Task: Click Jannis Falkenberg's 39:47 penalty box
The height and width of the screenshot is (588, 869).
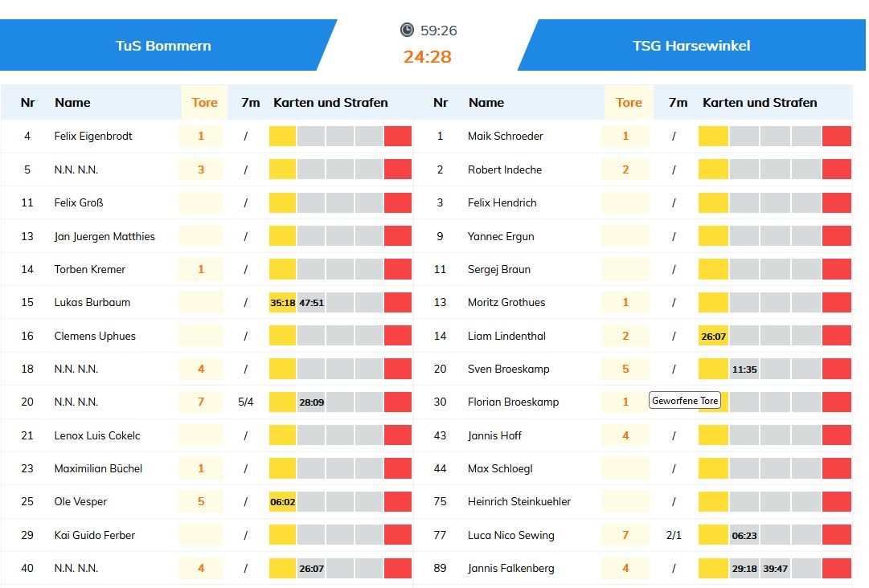Action: coord(776,569)
